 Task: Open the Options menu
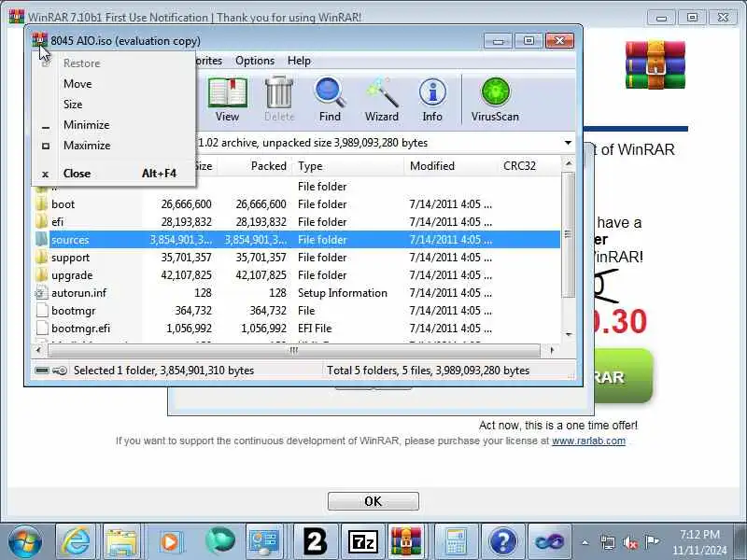[255, 61]
